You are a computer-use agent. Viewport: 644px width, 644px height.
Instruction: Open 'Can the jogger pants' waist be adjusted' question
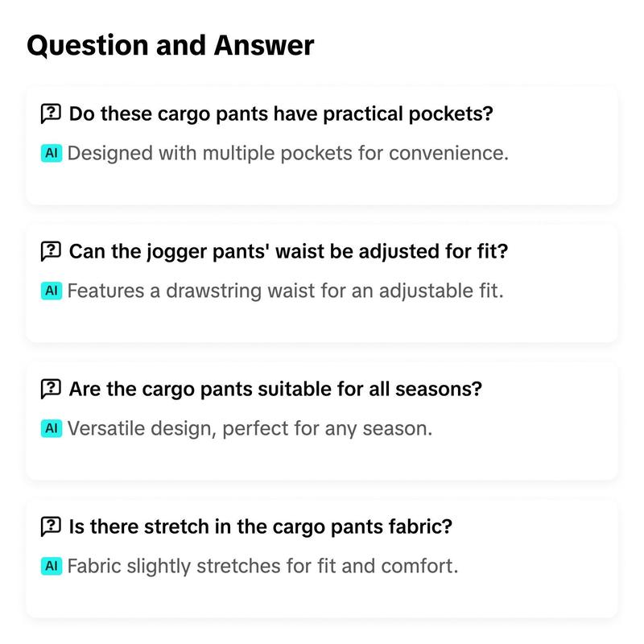coord(288,251)
